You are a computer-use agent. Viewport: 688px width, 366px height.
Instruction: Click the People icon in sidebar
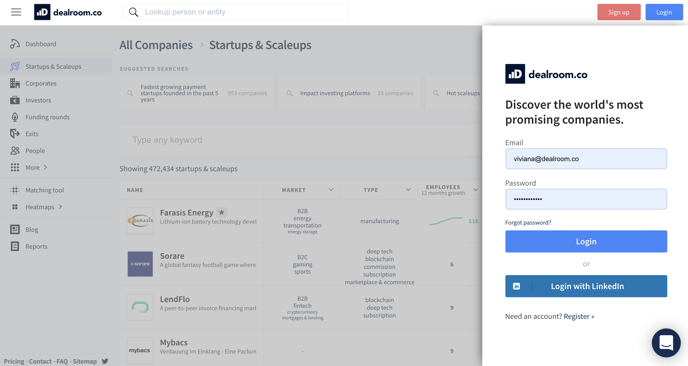[x=15, y=151]
